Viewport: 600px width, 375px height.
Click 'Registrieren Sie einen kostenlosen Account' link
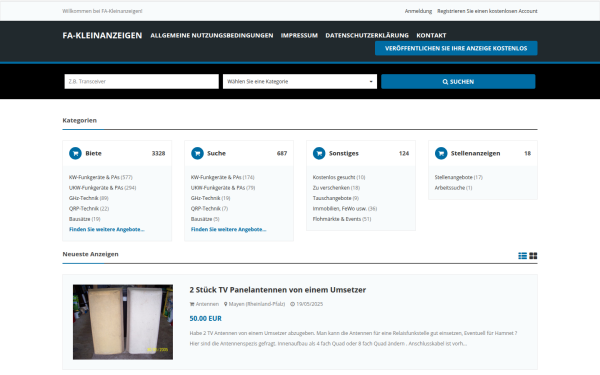487,11
